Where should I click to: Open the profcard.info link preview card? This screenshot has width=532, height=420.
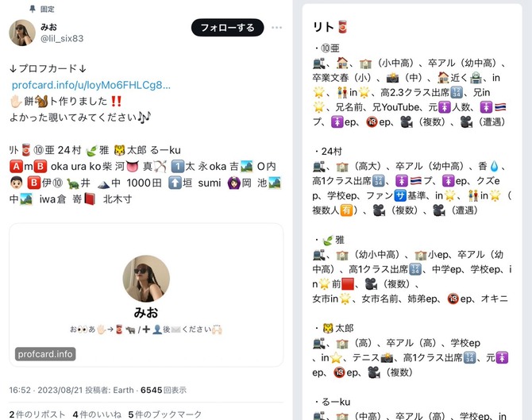tap(146, 295)
